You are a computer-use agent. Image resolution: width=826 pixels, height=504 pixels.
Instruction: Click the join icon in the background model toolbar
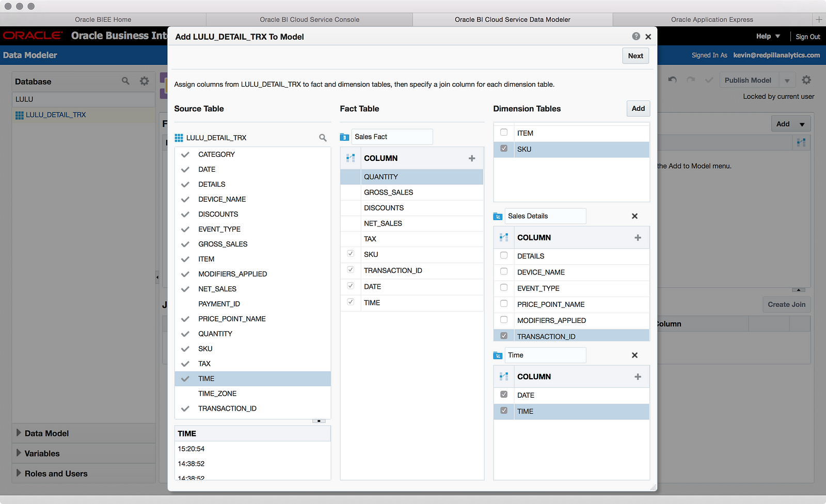click(801, 142)
